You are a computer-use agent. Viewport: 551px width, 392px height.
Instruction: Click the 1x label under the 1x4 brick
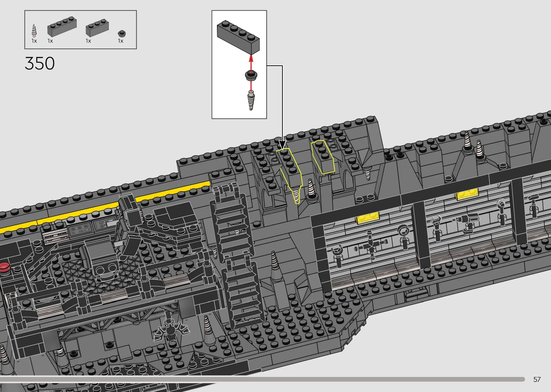[x=50, y=41]
